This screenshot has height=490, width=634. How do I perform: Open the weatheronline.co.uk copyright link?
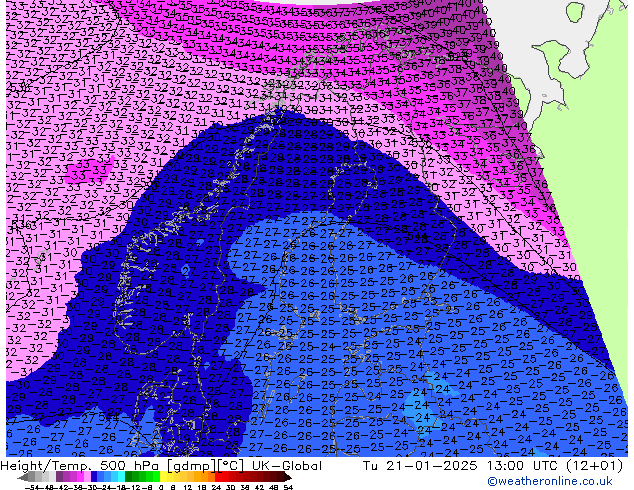pos(549,481)
